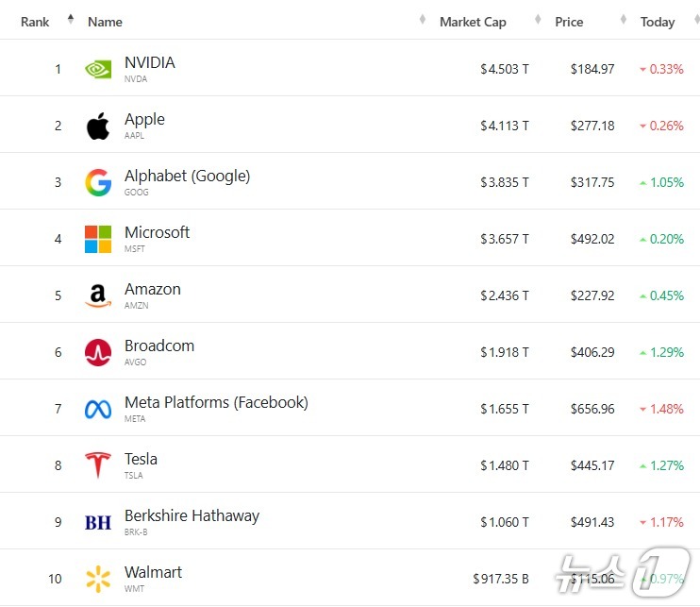Screen dimensions: 700x607
Task: Click the NVIDIA logo icon
Action: (x=98, y=69)
